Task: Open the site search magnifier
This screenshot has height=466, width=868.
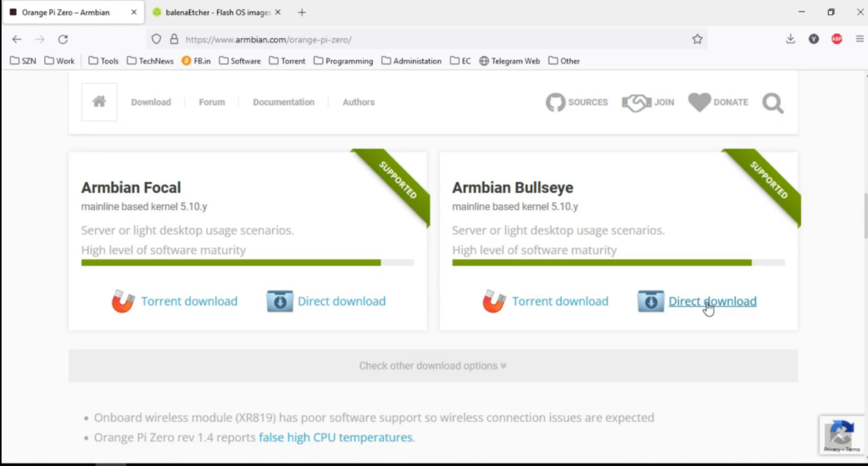Action: coord(773,103)
